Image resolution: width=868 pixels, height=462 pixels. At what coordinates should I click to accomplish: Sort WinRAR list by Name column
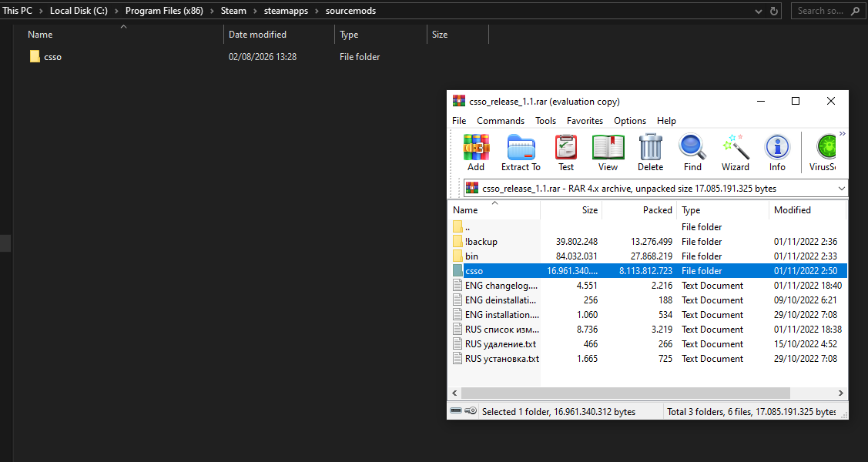click(494, 209)
